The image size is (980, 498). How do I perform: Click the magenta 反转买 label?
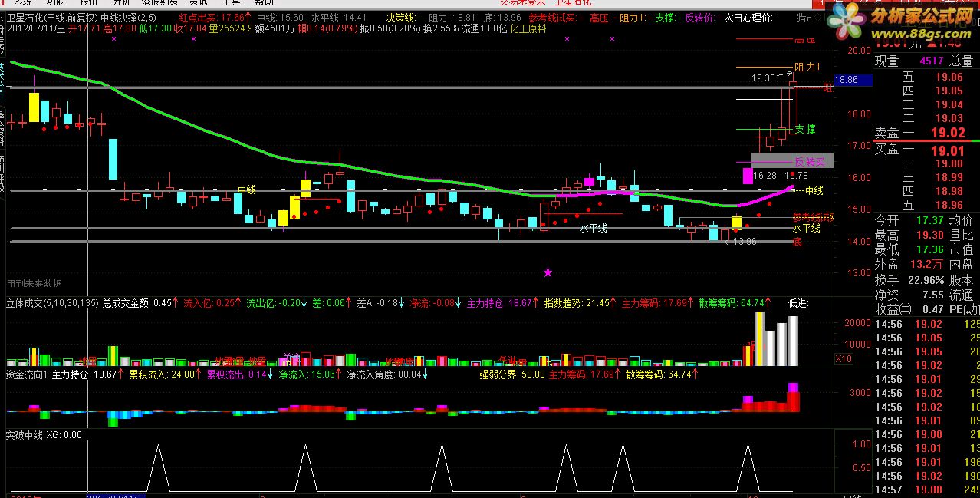pyautogui.click(x=809, y=162)
